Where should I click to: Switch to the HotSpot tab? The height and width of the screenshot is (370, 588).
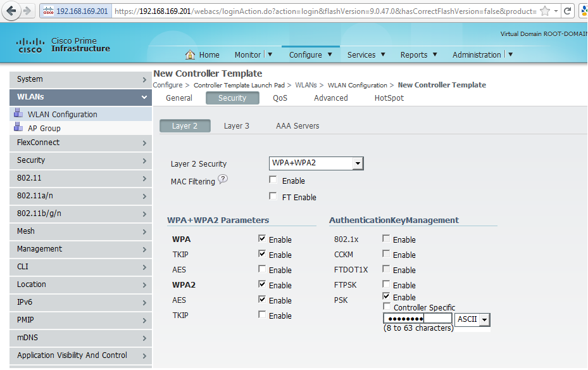click(389, 98)
